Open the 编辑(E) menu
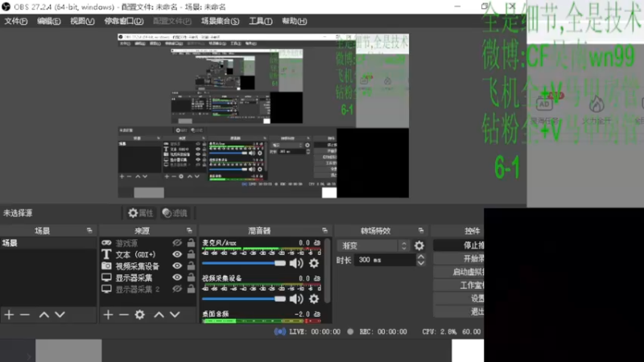Viewport: 644px width, 362px height. 48,21
